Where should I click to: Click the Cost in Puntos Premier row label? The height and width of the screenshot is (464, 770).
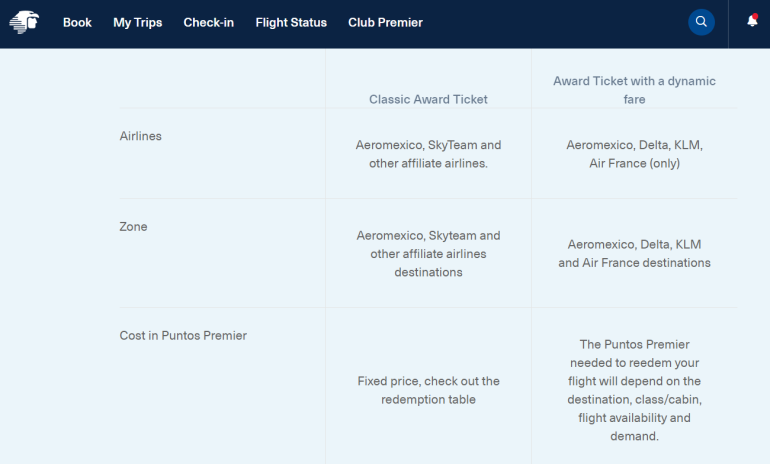click(183, 336)
